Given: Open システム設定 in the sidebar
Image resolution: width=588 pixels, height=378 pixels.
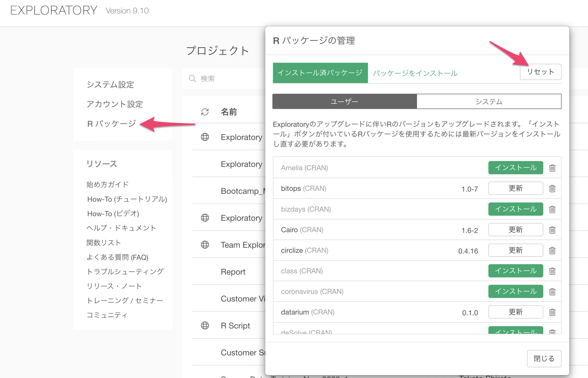Looking at the screenshot, I should [x=110, y=85].
